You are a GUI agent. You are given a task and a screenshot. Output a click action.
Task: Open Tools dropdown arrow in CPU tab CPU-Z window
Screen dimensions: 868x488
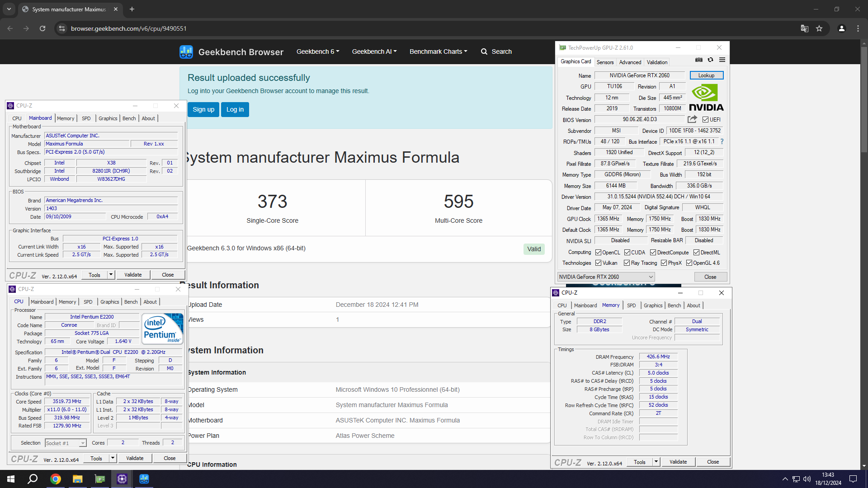pyautogui.click(x=113, y=458)
